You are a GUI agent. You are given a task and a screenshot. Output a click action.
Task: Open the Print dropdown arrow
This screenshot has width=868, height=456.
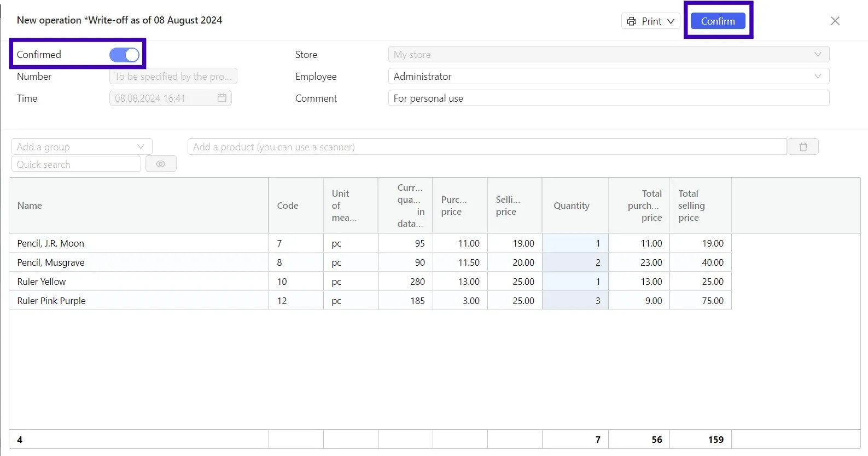(x=671, y=21)
